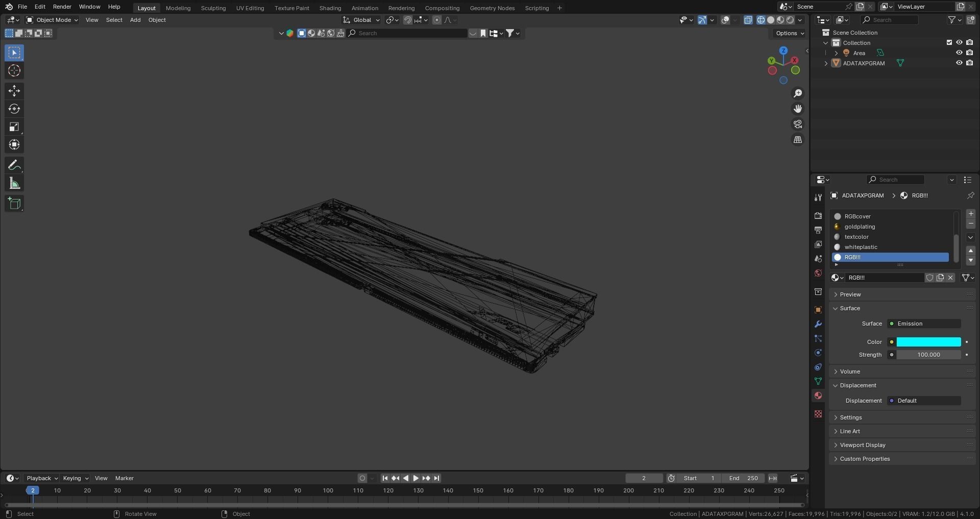Switch to Rendered viewport shading

790,20
